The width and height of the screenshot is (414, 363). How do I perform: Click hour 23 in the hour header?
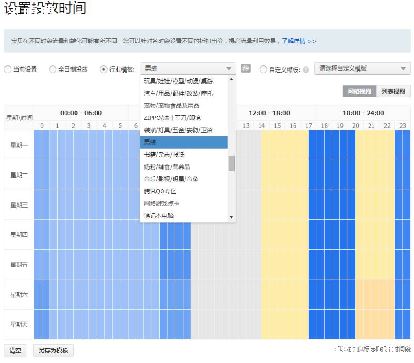click(x=403, y=125)
